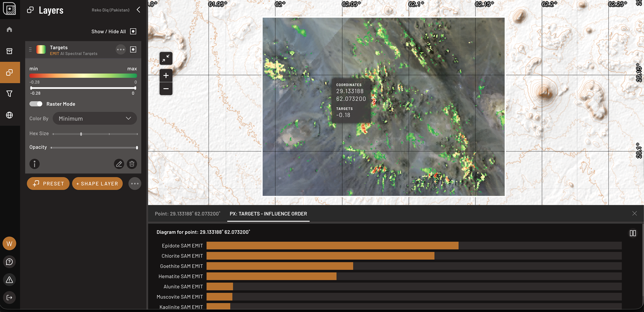Switch to PX: Targets - Influence Order tab
Screen dimensions: 644x312
[x=268, y=214]
